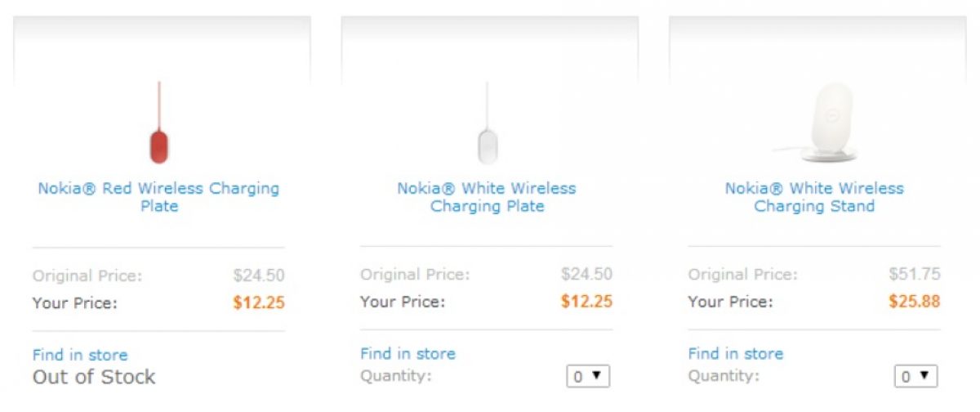Screen dimensions: 980x412
Task: Click the Quantity label under White Charging Stand
Action: [x=723, y=376]
